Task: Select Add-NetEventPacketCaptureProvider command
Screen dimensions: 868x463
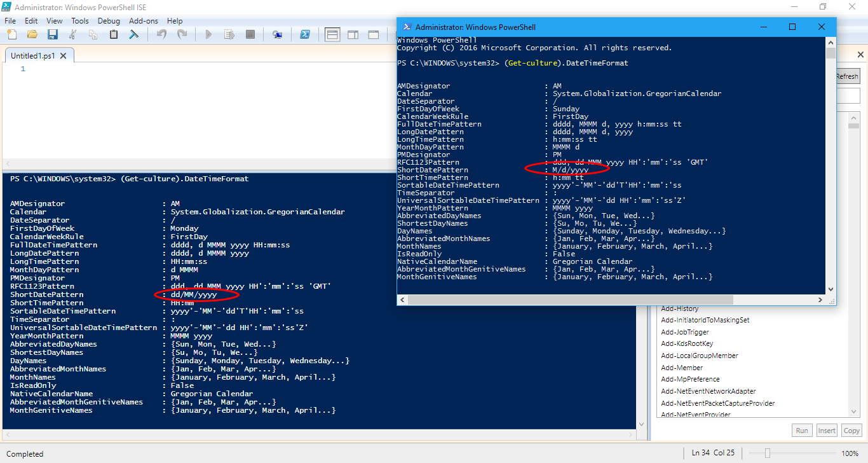Action: pyautogui.click(x=718, y=403)
